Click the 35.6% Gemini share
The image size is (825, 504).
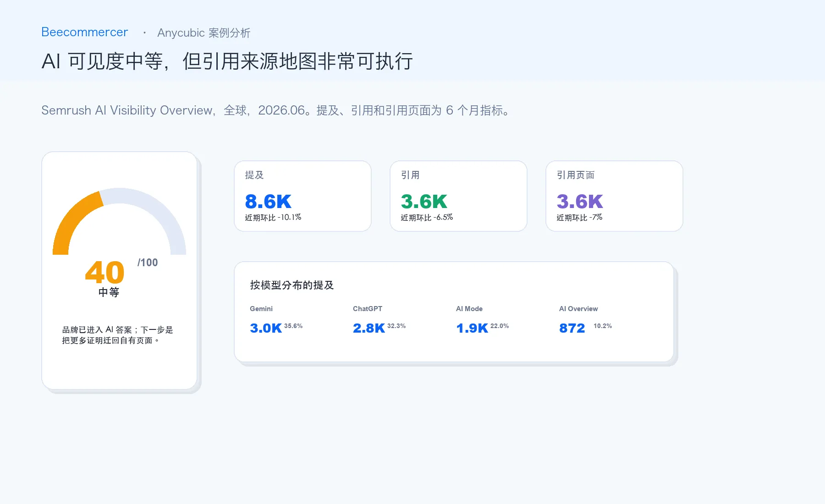click(293, 326)
